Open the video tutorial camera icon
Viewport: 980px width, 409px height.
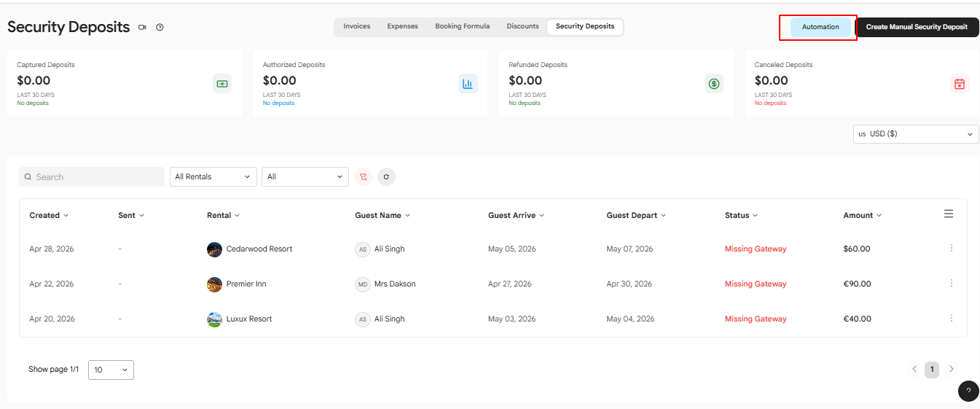coord(142,28)
